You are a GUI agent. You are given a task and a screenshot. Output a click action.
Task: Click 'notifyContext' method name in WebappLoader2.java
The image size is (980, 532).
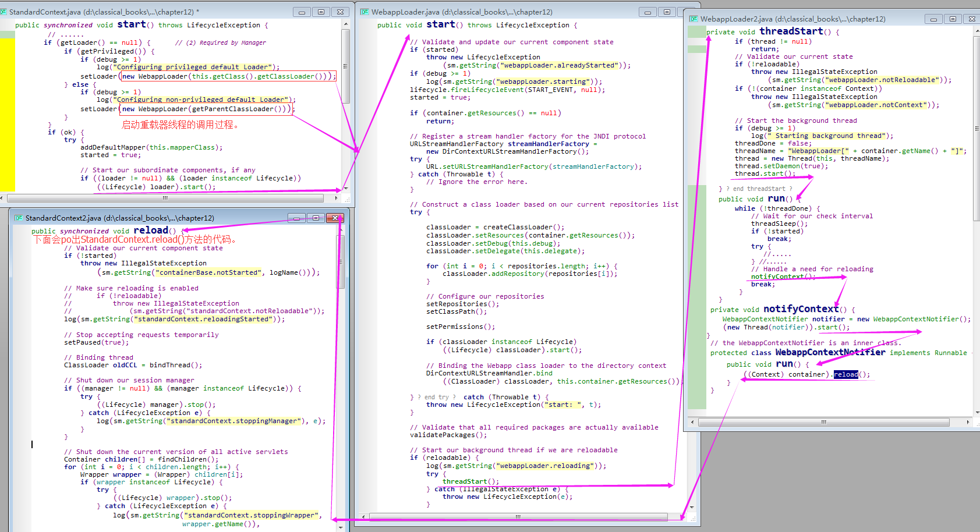(801, 309)
